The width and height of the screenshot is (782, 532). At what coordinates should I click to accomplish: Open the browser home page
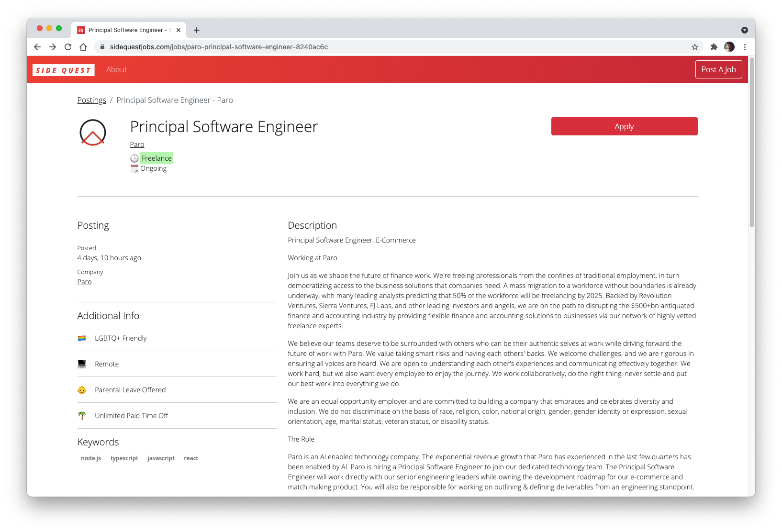tap(83, 47)
